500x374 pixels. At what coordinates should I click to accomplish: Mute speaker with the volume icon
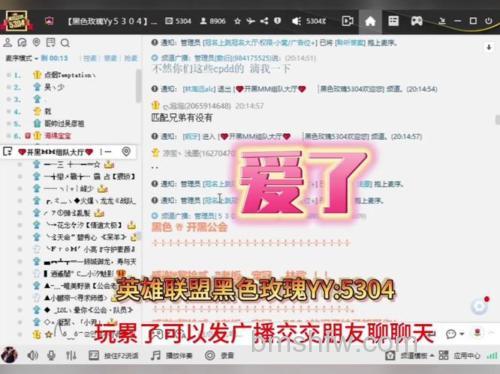pyautogui.click(x=33, y=355)
